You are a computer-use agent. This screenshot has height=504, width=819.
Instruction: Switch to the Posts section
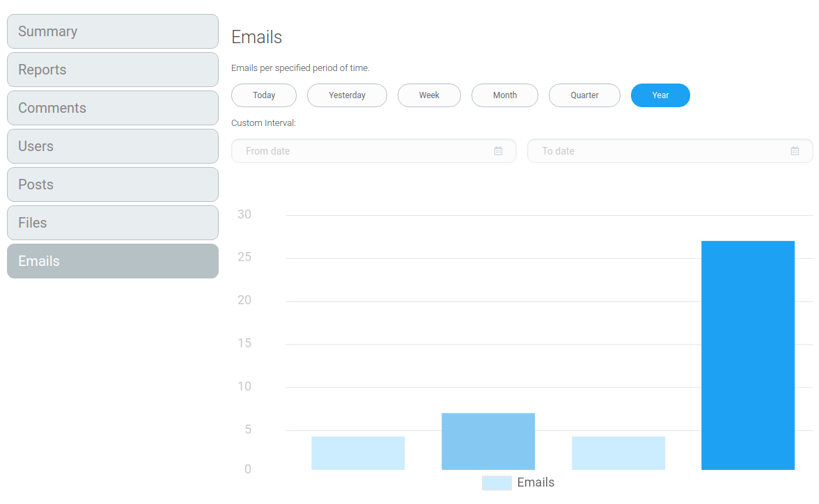[x=113, y=184]
